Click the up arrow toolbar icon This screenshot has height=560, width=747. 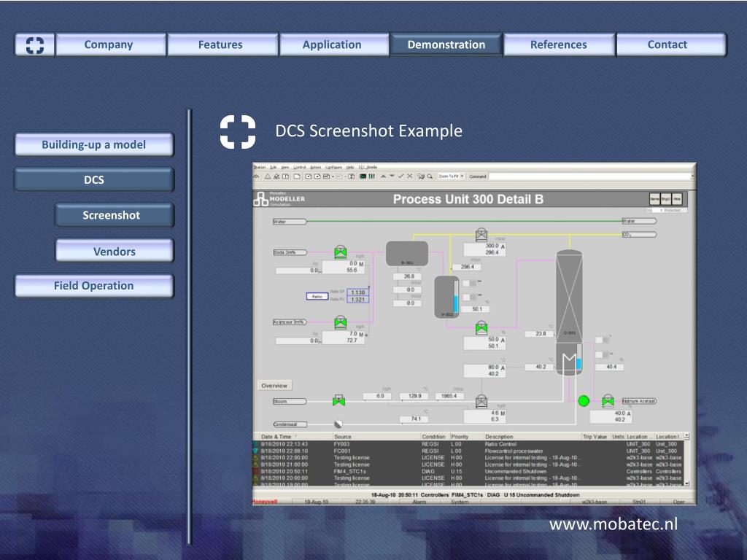[383, 176]
